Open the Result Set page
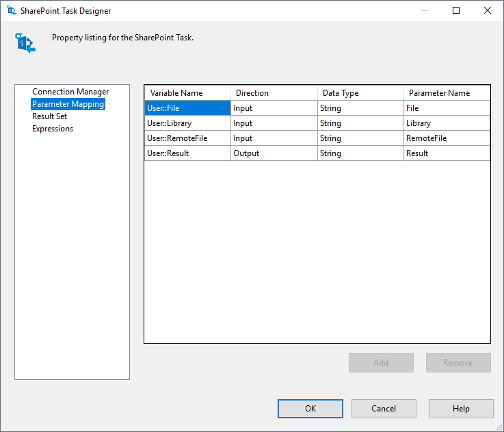Image resolution: width=504 pixels, height=432 pixels. click(x=49, y=116)
